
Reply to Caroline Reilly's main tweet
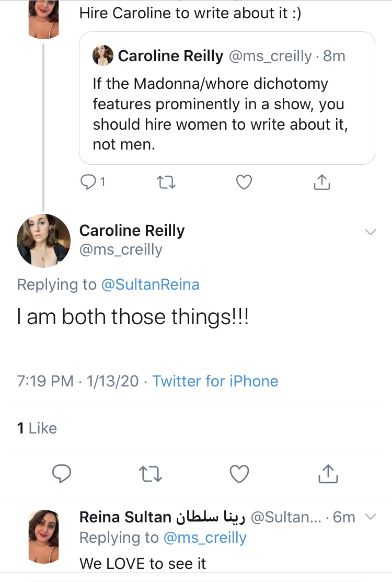62,474
